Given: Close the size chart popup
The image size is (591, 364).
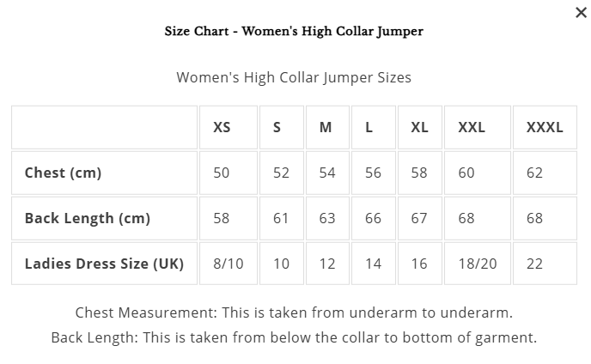Looking at the screenshot, I should click(581, 12).
